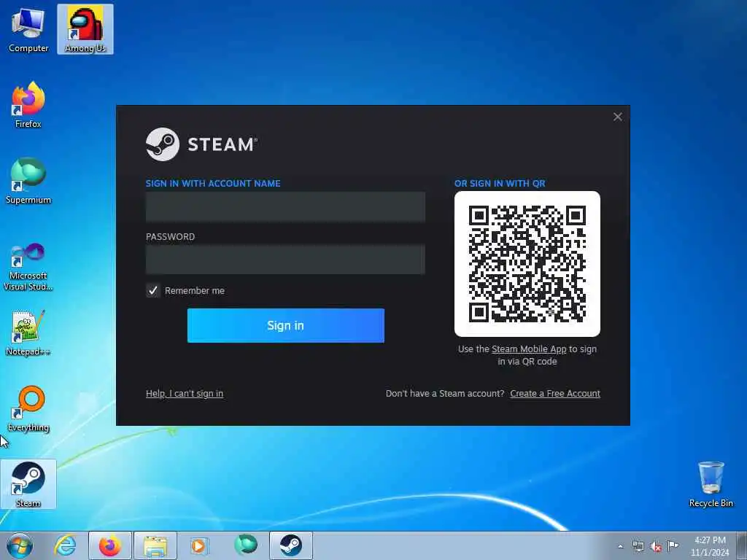This screenshot has height=560, width=747.
Task: Focus the account name input field
Action: point(285,207)
